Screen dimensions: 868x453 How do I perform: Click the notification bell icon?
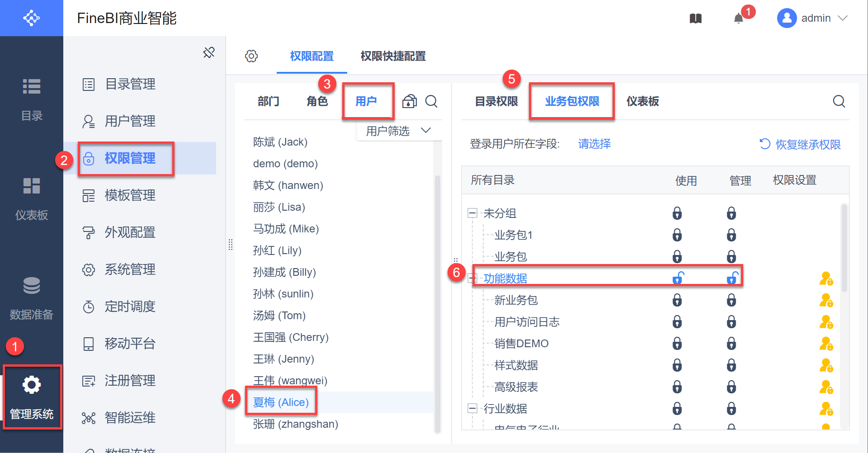738,19
